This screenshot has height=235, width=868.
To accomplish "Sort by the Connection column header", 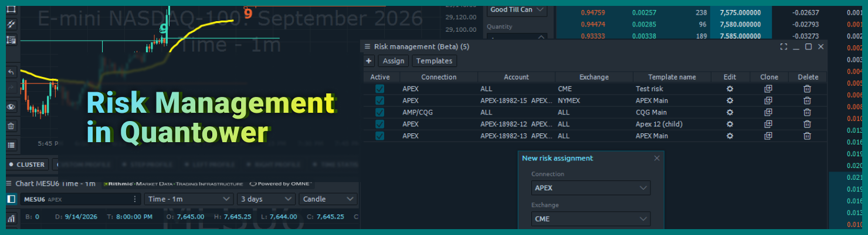I will pyautogui.click(x=439, y=77).
